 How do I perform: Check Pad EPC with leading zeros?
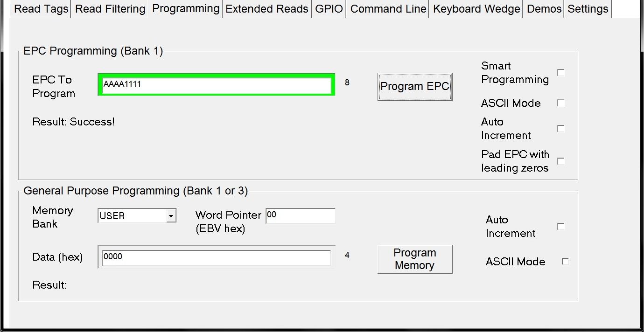coord(561,161)
